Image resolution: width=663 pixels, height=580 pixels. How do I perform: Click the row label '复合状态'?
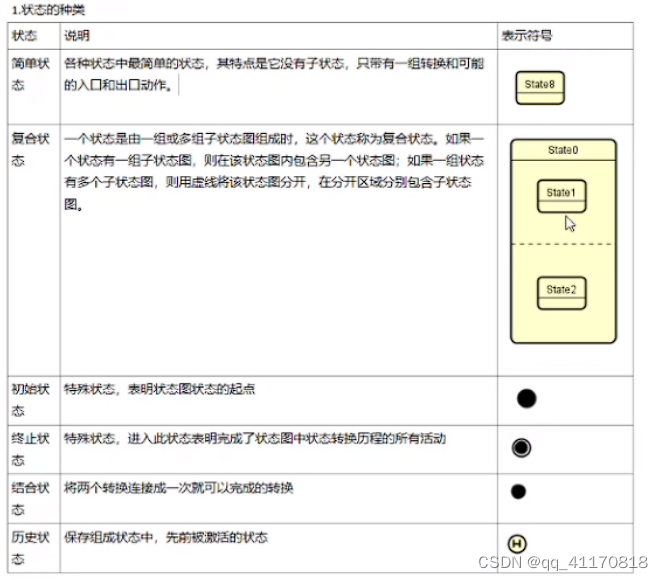click(30, 150)
